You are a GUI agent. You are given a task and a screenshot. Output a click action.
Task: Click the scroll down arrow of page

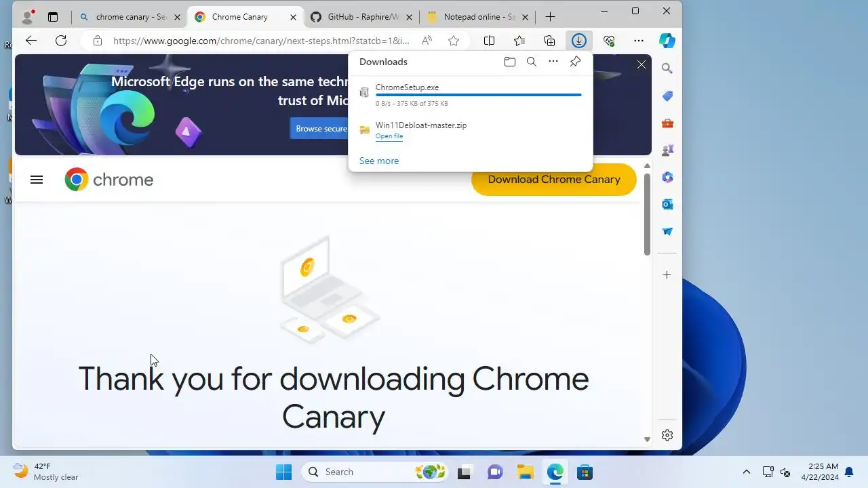647,439
